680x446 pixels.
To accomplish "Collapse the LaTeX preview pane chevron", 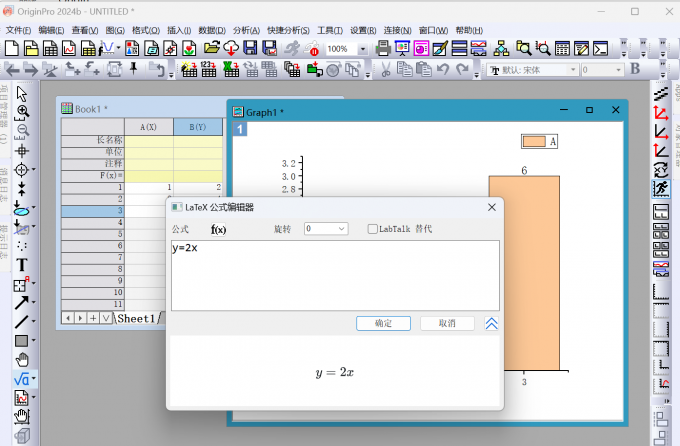I will [491, 324].
